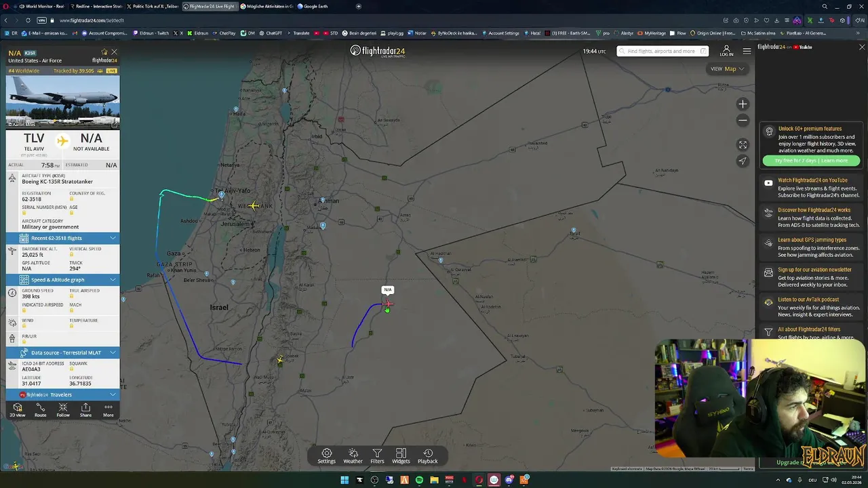This screenshot has width=868, height=488.
Task: Open Spotify from the taskbar
Action: coord(419,480)
